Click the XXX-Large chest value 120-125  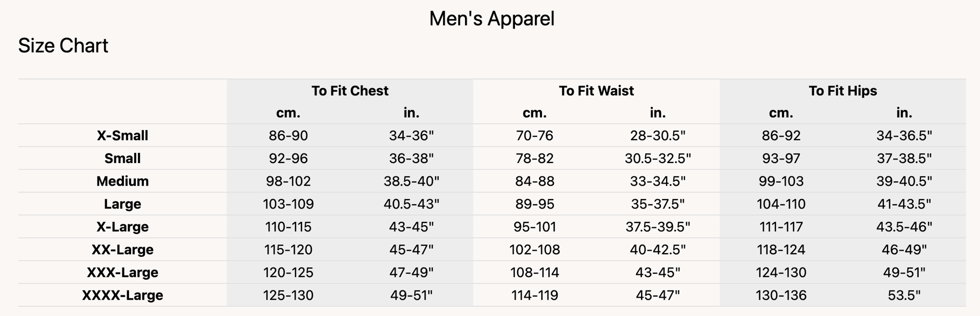click(288, 272)
